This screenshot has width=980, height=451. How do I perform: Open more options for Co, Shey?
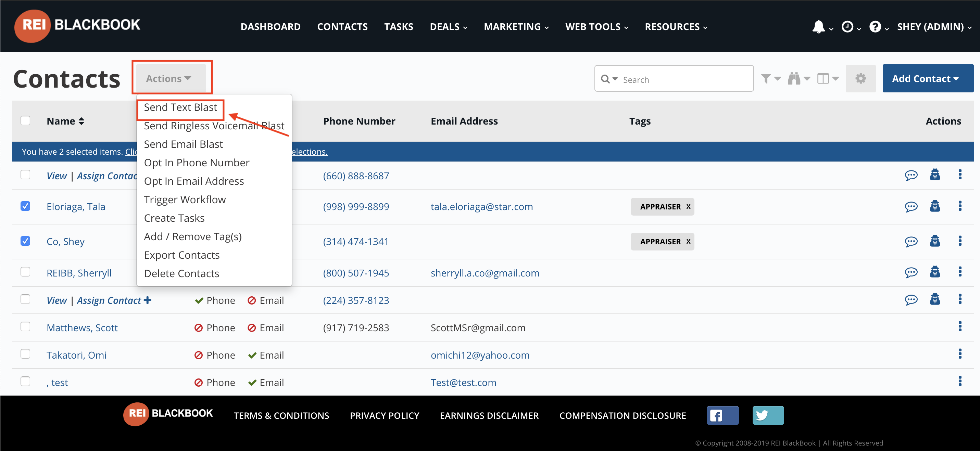click(x=959, y=241)
